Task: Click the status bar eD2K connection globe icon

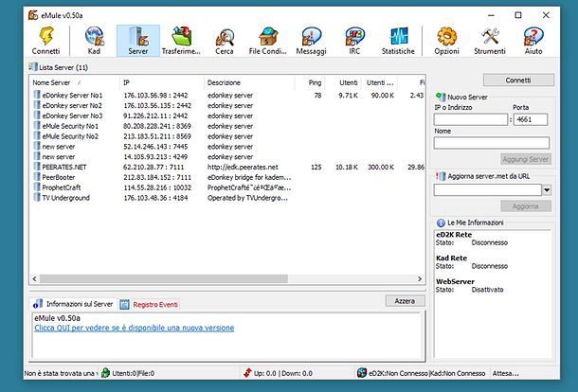Action: (x=362, y=373)
